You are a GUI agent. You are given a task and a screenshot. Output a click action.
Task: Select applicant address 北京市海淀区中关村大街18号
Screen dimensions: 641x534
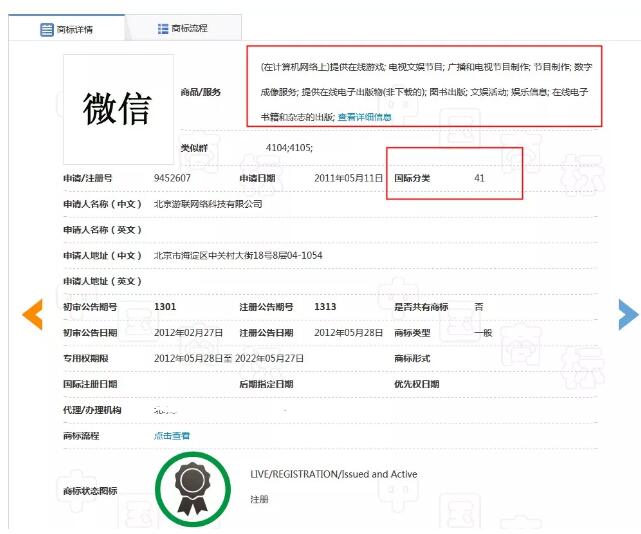point(213,256)
